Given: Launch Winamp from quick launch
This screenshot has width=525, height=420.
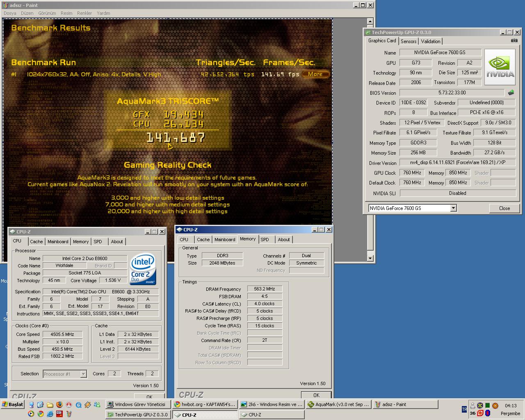Looking at the screenshot, I should pyautogui.click(x=88, y=404).
